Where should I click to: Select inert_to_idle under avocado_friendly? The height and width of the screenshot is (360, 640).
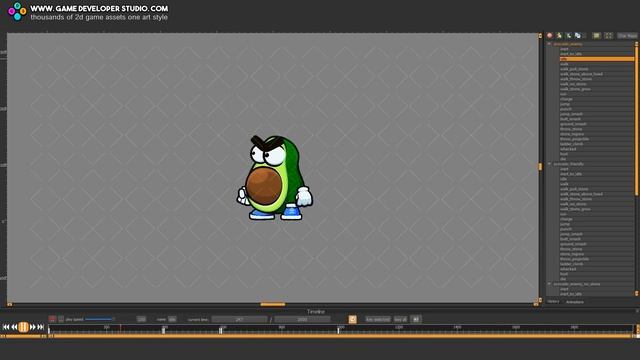pos(597,174)
